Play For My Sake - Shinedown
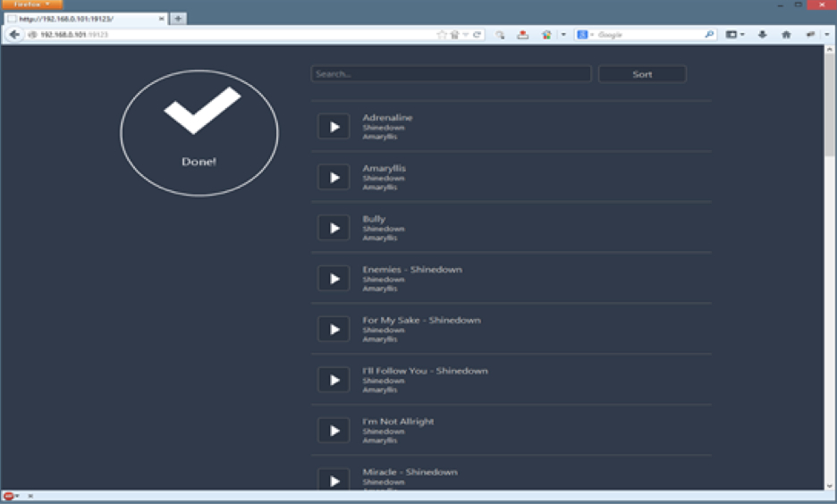Viewport: 837px width, 504px height. [334, 329]
